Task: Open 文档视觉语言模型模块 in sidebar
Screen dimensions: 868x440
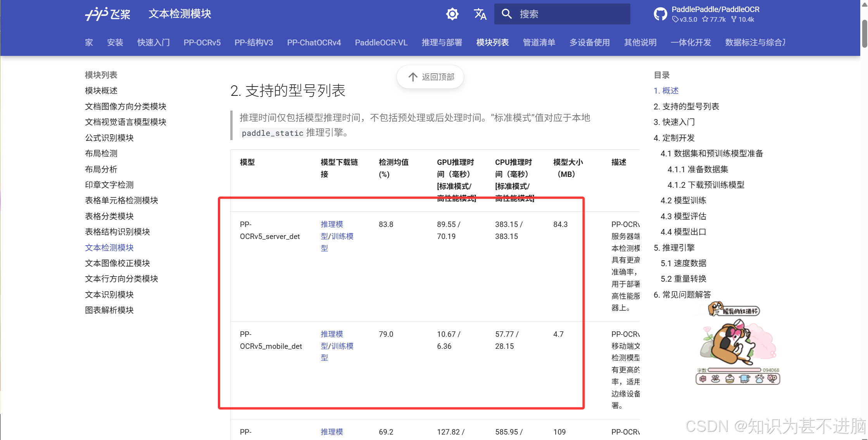Action: click(126, 122)
